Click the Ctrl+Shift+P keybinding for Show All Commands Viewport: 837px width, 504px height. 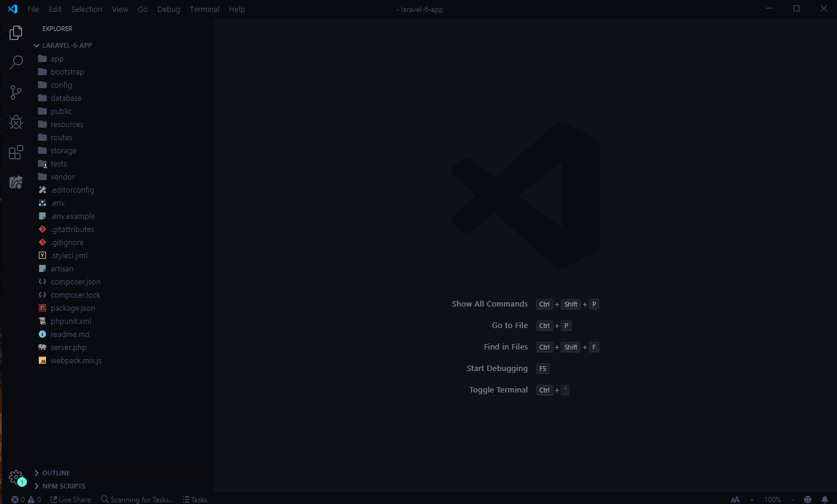[568, 304]
